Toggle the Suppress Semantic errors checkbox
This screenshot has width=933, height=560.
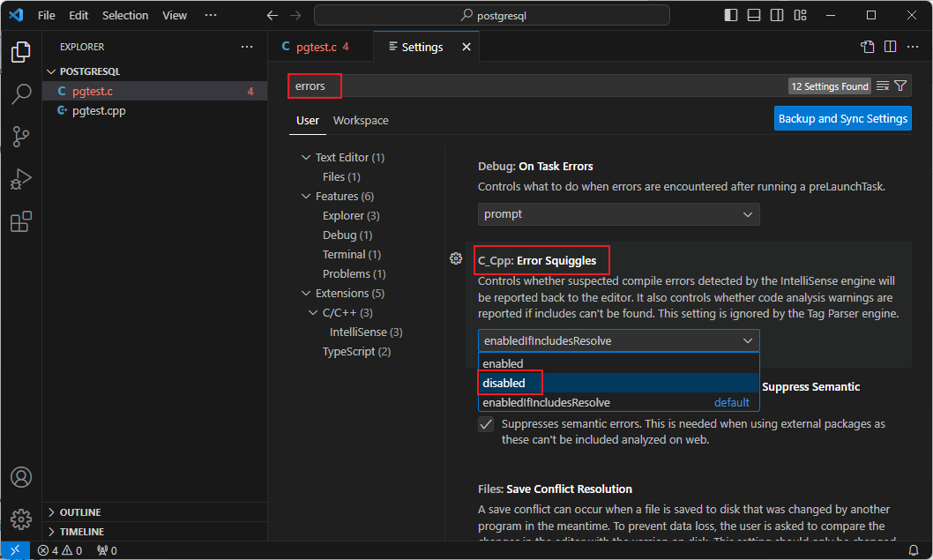[x=486, y=424]
